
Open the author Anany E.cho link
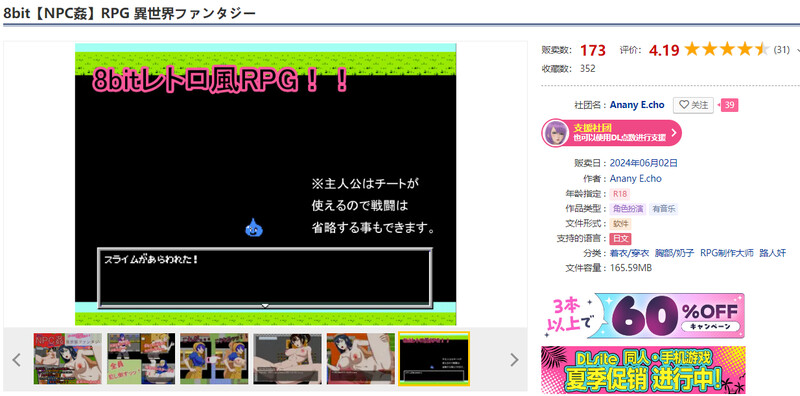636,179
